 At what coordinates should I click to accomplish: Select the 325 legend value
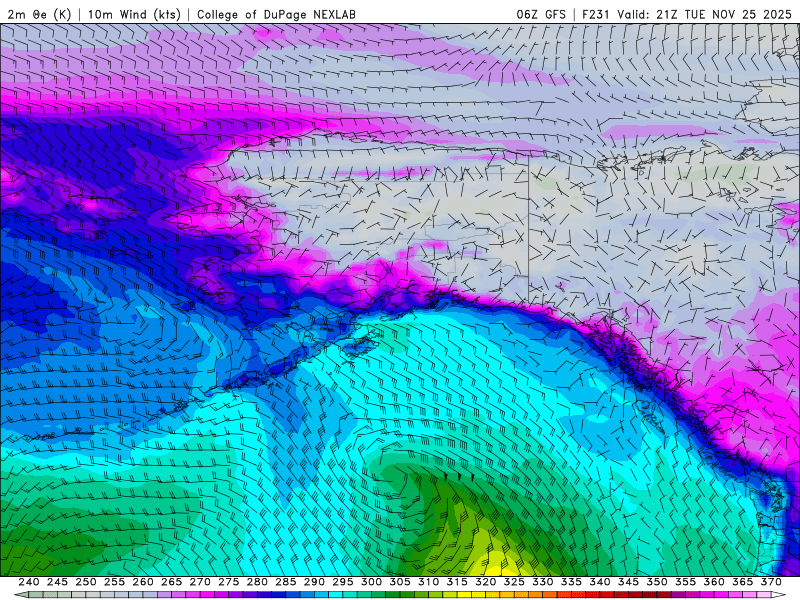pos(514,582)
